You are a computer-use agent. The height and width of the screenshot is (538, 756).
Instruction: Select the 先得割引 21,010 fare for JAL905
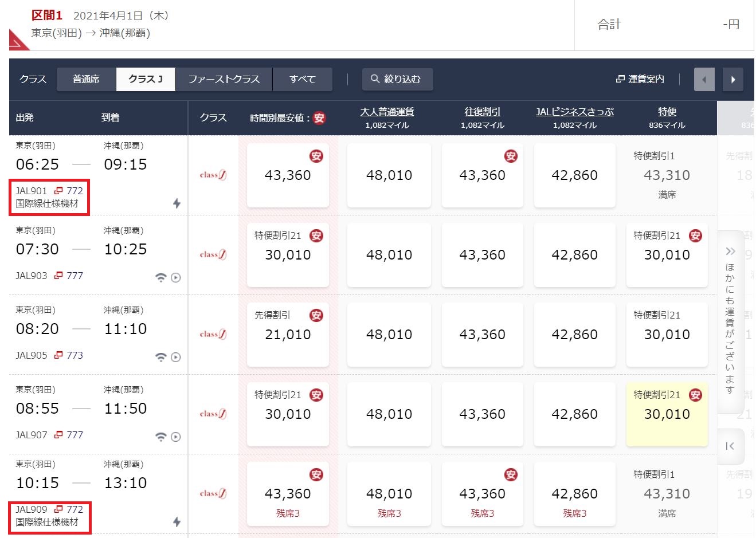click(x=288, y=335)
